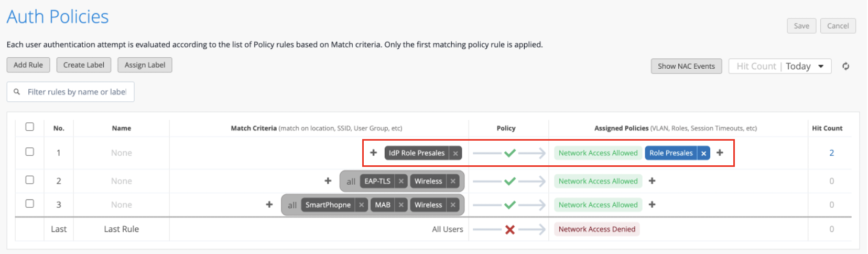Edit the None name of rule 2

pos(122,181)
